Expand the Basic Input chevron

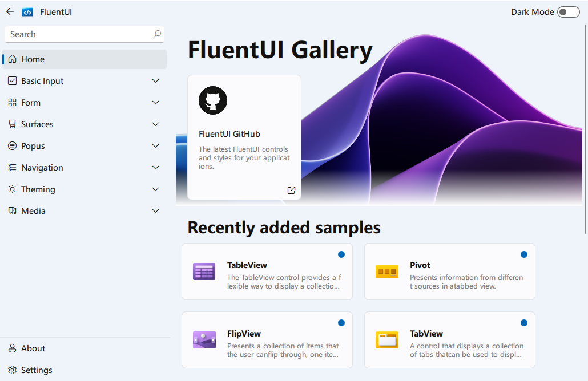156,81
